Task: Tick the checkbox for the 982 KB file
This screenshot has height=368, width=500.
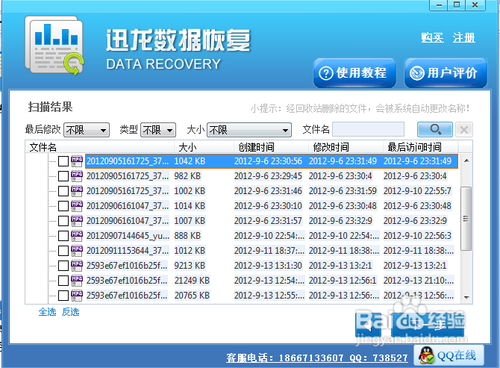Action: click(63, 176)
